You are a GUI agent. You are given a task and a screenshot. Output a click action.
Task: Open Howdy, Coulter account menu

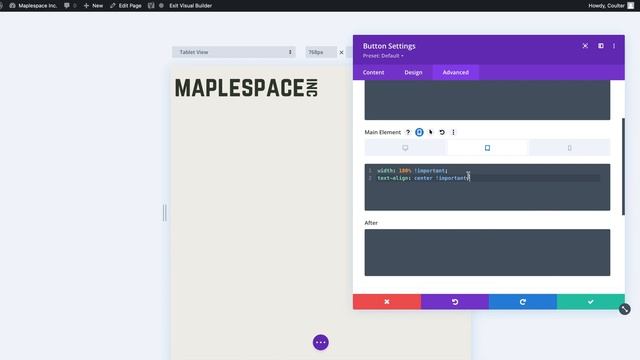(x=611, y=6)
